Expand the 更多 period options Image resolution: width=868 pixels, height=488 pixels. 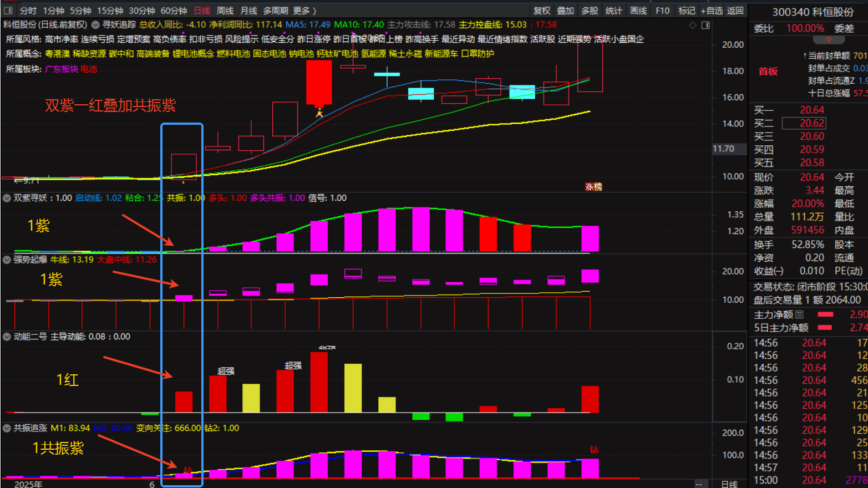[304, 11]
